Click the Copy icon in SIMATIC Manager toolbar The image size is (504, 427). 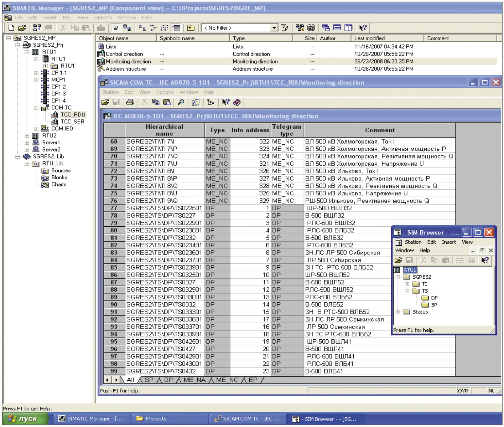[x=75, y=28]
